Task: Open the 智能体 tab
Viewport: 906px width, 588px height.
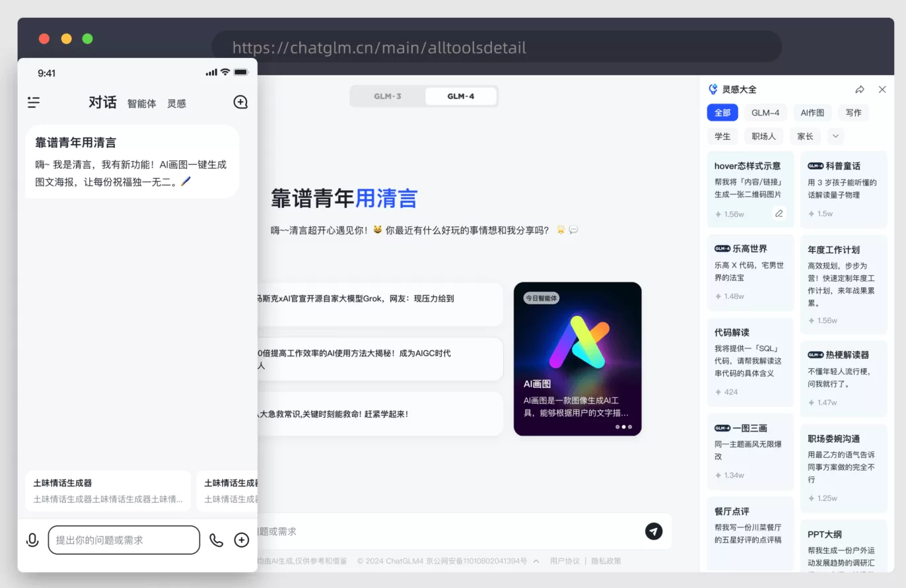Action: click(141, 104)
